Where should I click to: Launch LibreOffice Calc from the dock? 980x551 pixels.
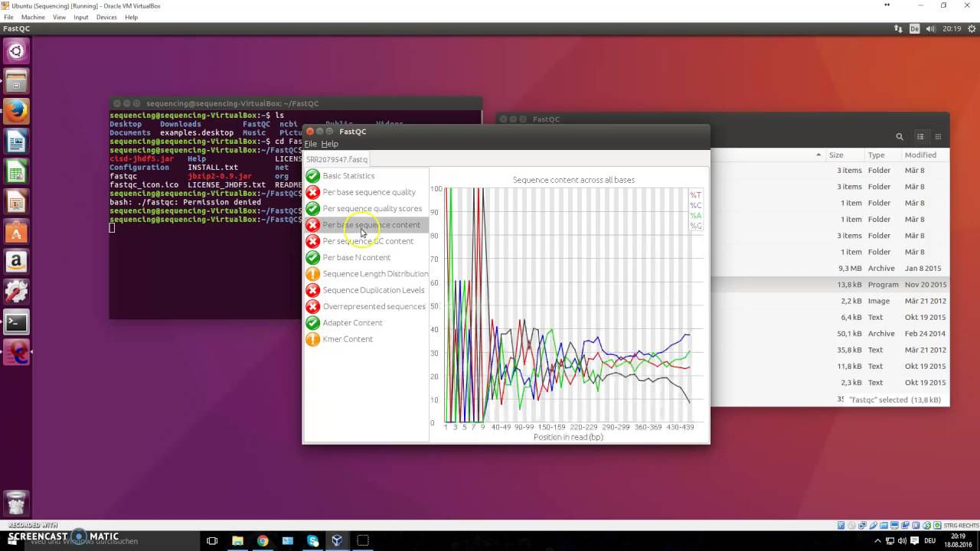pyautogui.click(x=16, y=171)
